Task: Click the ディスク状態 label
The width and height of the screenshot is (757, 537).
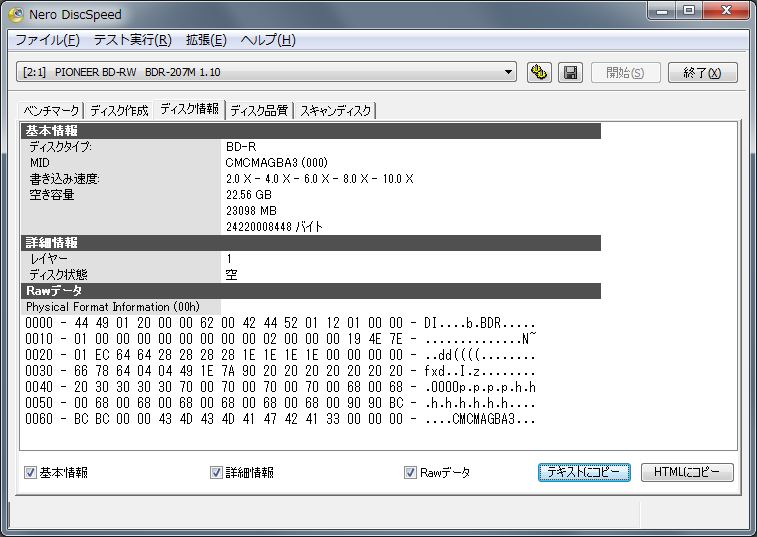Action: click(58, 275)
